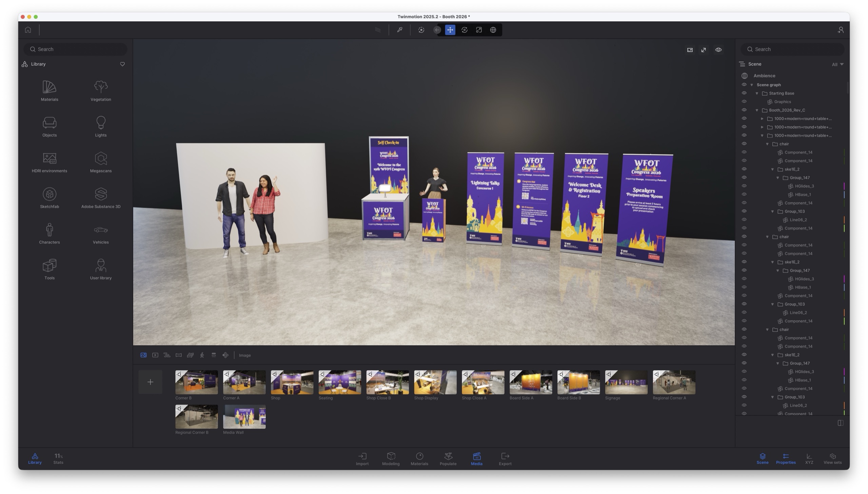The image size is (868, 494).
Task: Click the fullscreen viewport icon
Action: point(704,50)
